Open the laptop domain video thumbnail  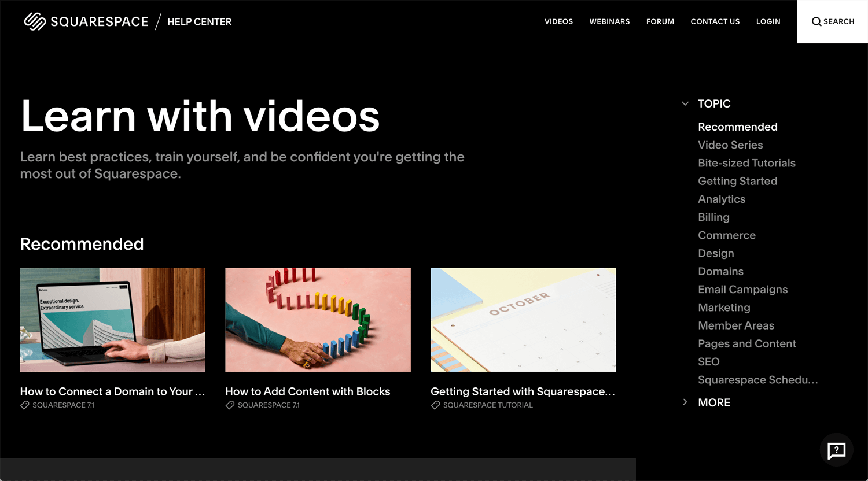(x=113, y=320)
